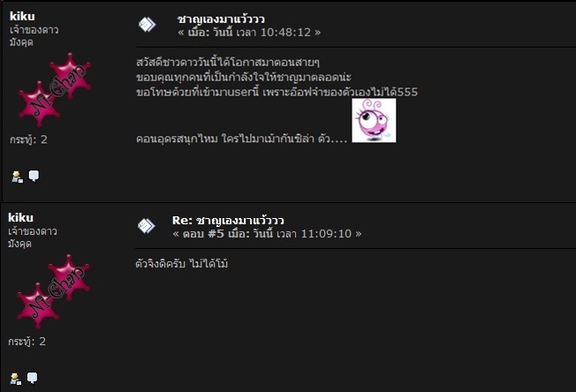
Task: Click Ni-Chan star avatar in reply post
Action: pos(53,291)
